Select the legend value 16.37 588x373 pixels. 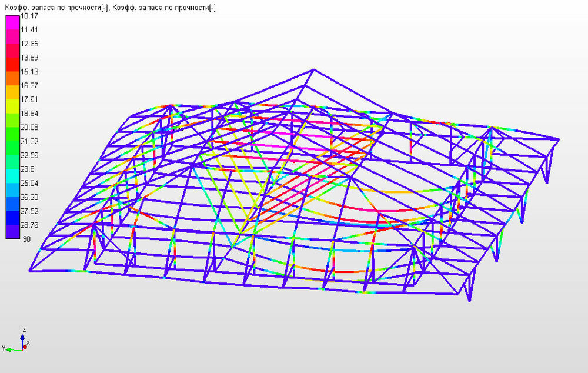coord(29,85)
